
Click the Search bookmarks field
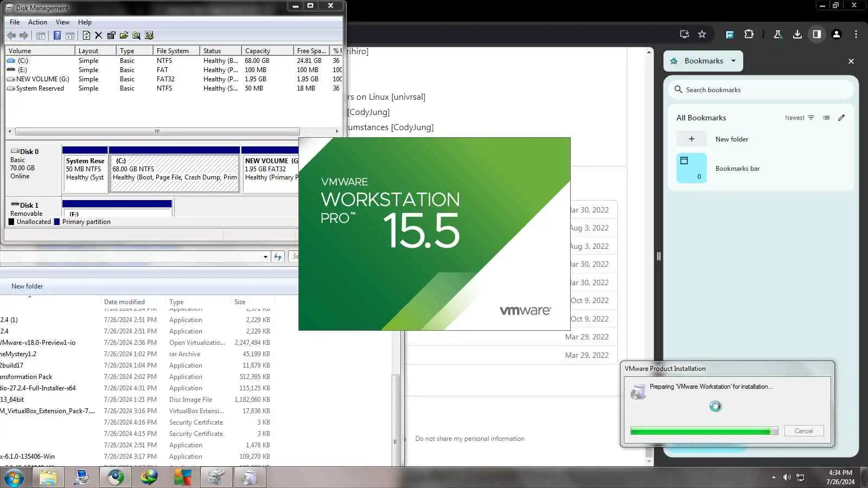pos(761,90)
